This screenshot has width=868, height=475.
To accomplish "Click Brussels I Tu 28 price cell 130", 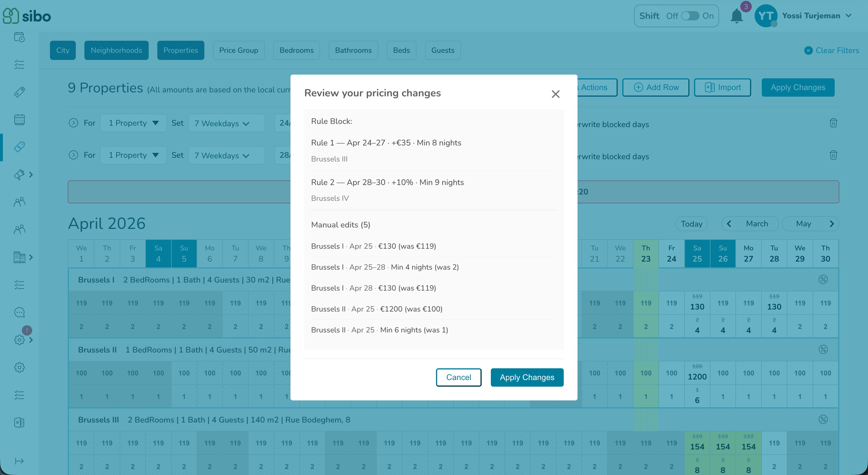I will pyautogui.click(x=774, y=303).
